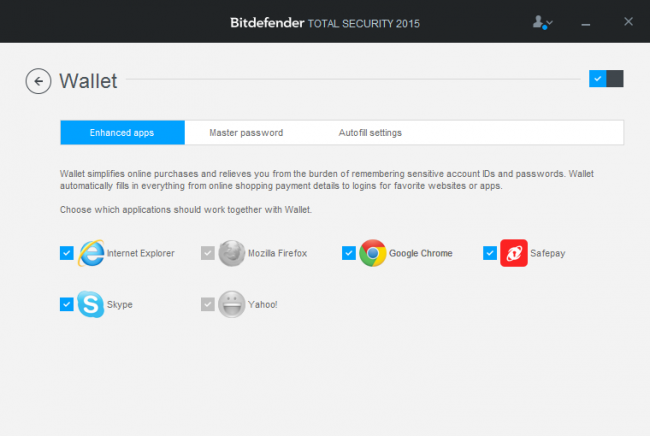The image size is (650, 436).
Task: Click the Google Chrome icon
Action: pyautogui.click(x=373, y=253)
